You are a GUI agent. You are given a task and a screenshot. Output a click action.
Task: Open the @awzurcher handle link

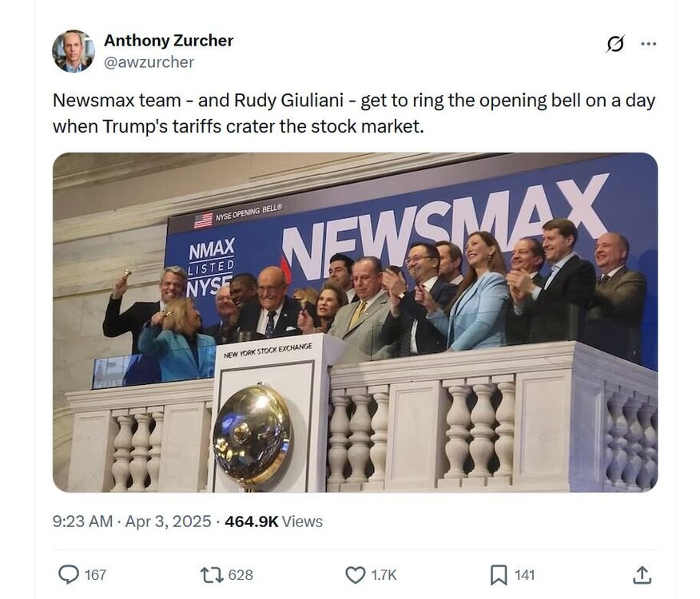[149, 62]
